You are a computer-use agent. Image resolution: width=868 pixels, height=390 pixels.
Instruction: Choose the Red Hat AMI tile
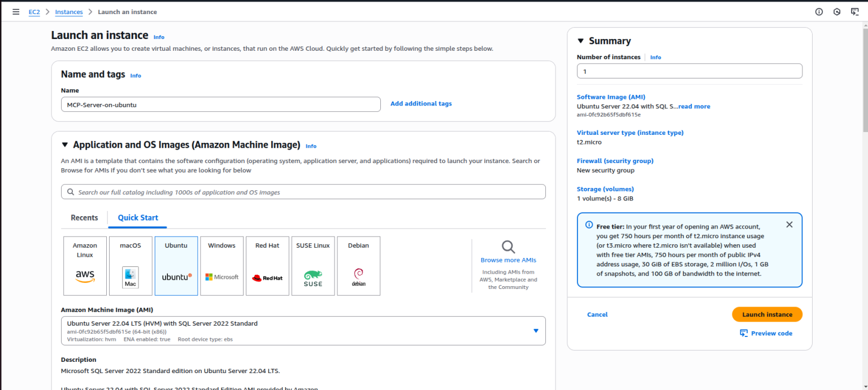(x=267, y=265)
